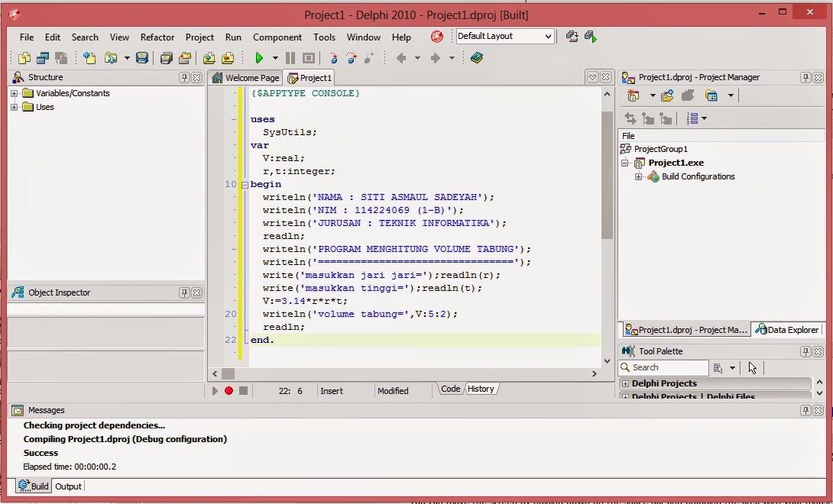Image resolution: width=833 pixels, height=504 pixels.
Task: Open the Component menu
Action: click(x=277, y=37)
